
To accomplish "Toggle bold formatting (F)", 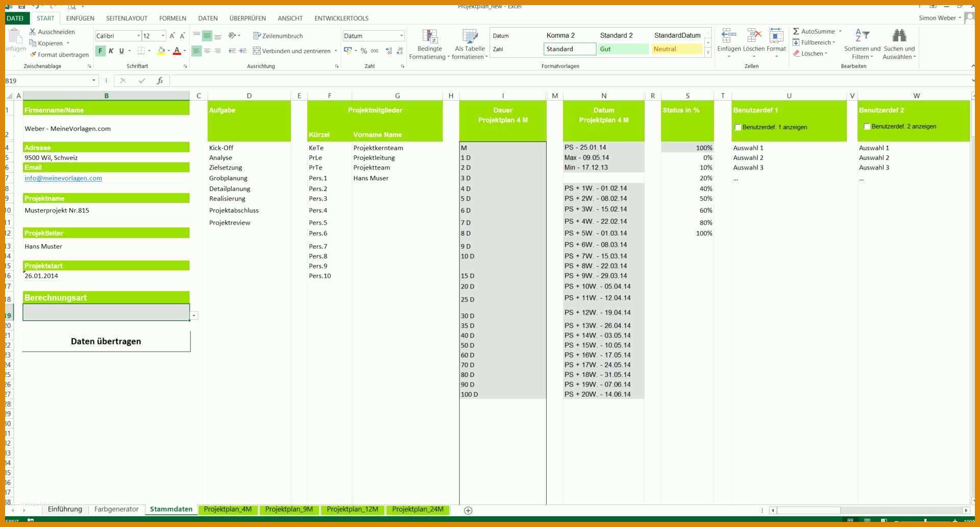I will tap(101, 51).
